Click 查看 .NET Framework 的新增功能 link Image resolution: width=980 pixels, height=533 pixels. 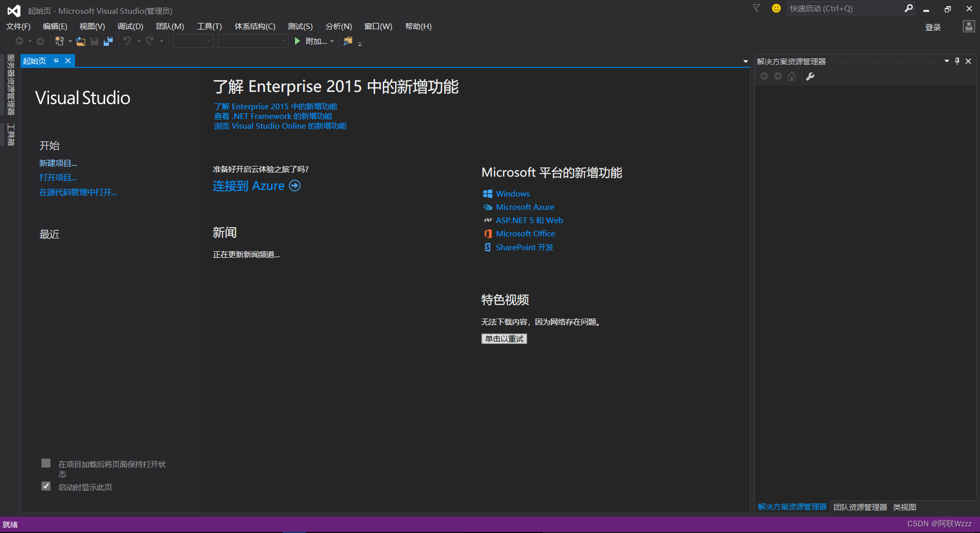tap(273, 116)
